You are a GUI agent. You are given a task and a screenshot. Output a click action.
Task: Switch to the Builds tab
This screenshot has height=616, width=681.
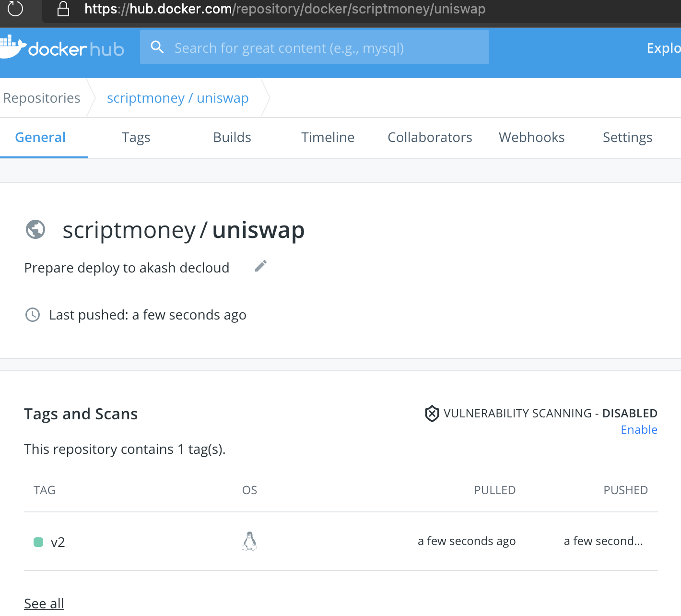(232, 138)
